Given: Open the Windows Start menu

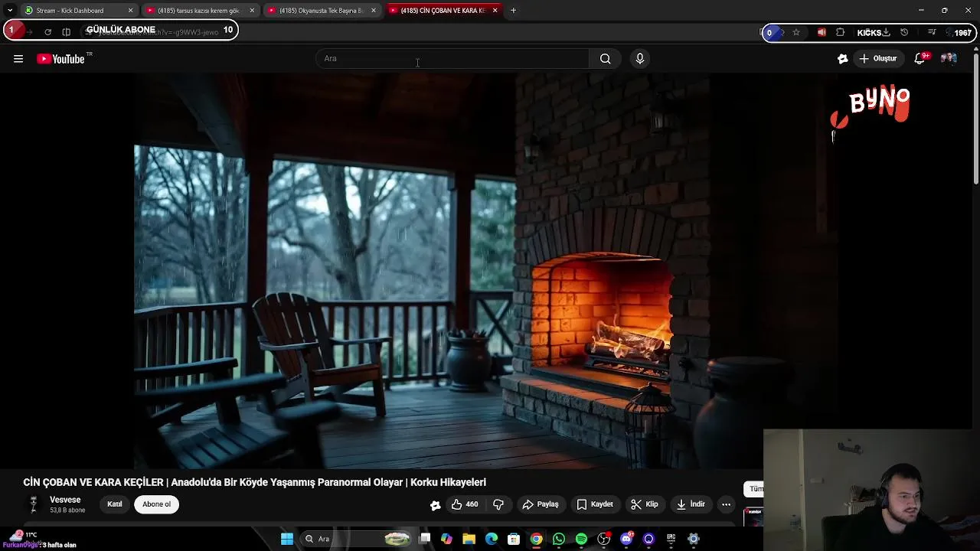Looking at the screenshot, I should pos(287,539).
